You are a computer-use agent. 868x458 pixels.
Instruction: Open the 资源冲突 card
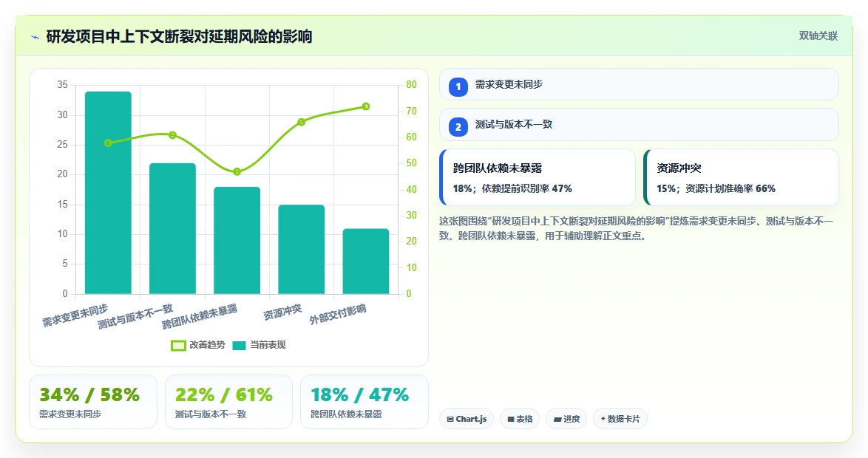[x=741, y=177]
